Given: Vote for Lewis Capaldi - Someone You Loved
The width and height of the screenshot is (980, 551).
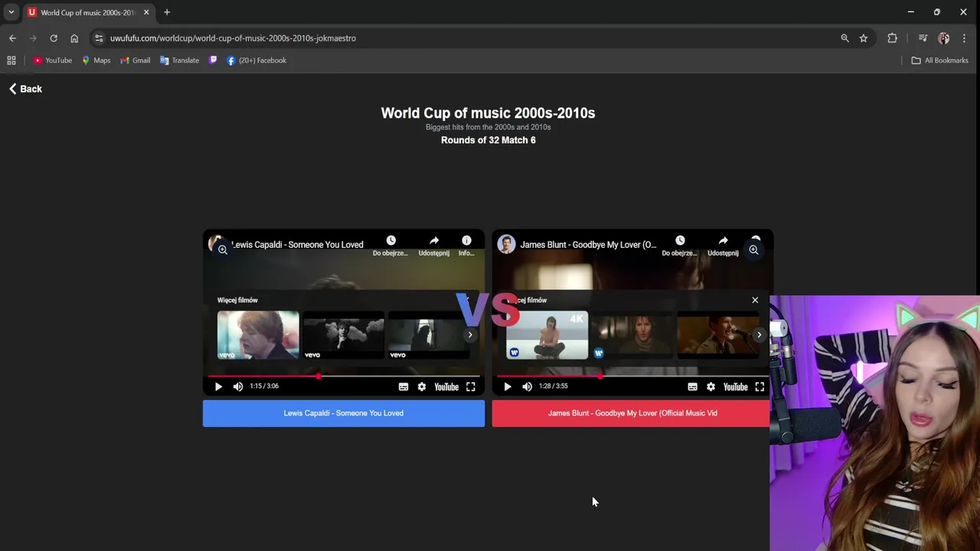Looking at the screenshot, I should tap(344, 413).
